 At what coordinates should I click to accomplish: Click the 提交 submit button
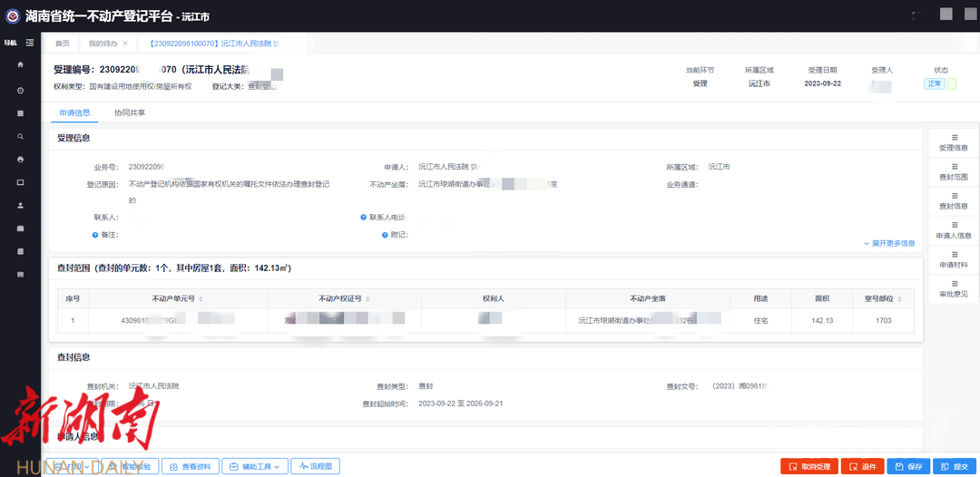tap(955, 466)
